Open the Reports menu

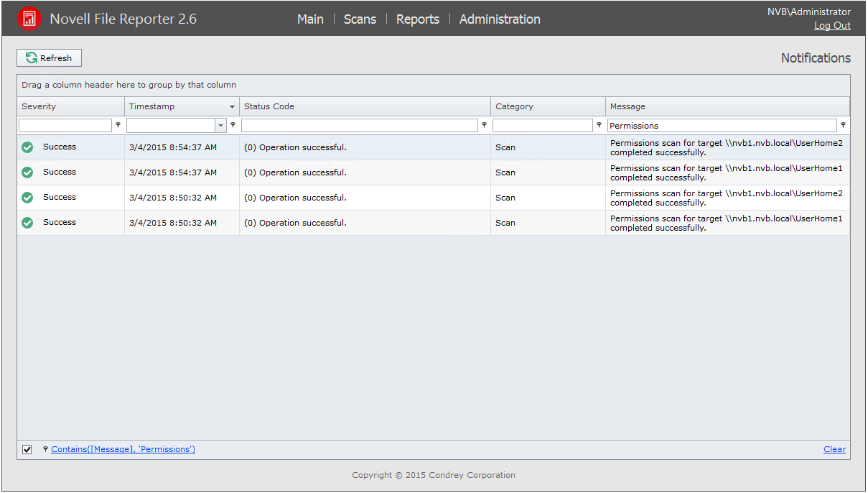(x=418, y=19)
